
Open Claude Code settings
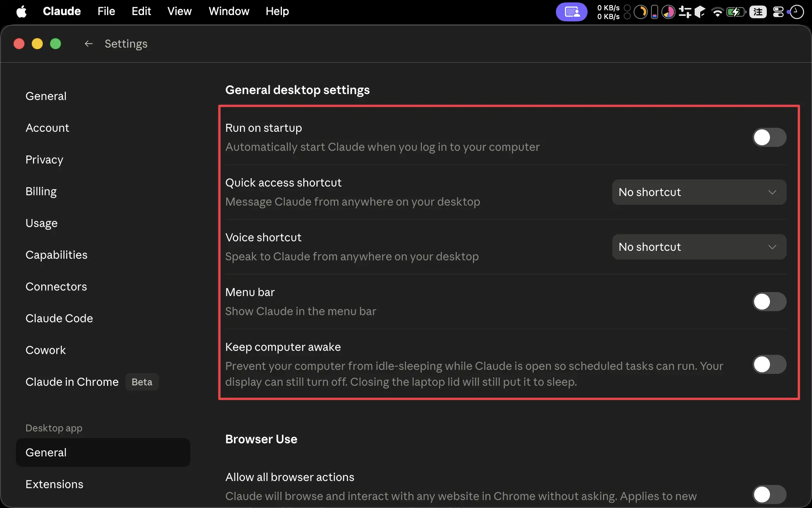click(x=59, y=318)
